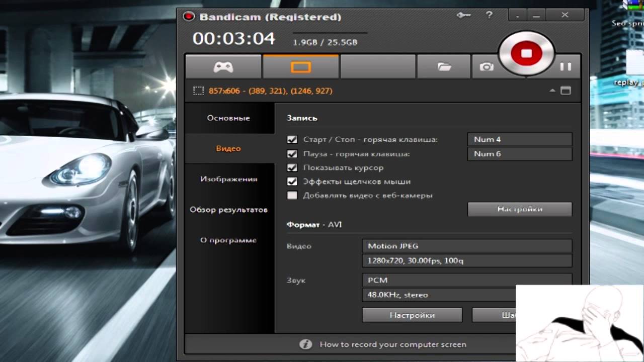Click the 1280x720, 30.00fps, 100q value
644x362 pixels.
(x=467, y=260)
